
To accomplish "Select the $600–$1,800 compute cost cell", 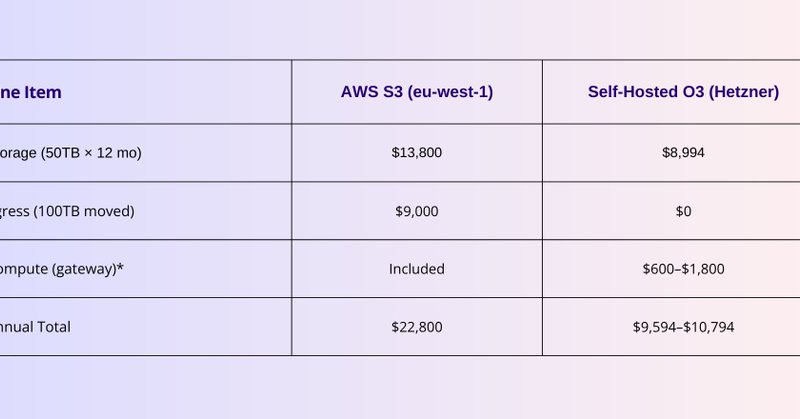I will pyautogui.click(x=683, y=269).
